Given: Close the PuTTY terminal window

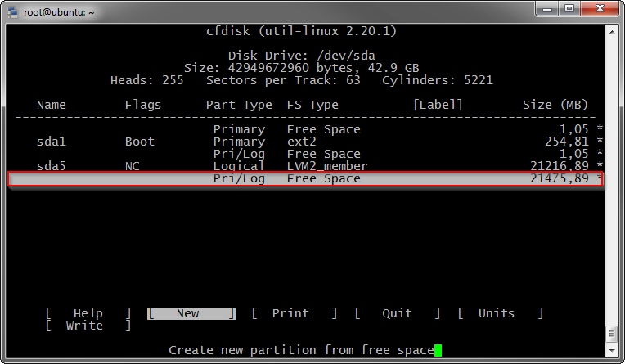Looking at the screenshot, I should (600, 9).
